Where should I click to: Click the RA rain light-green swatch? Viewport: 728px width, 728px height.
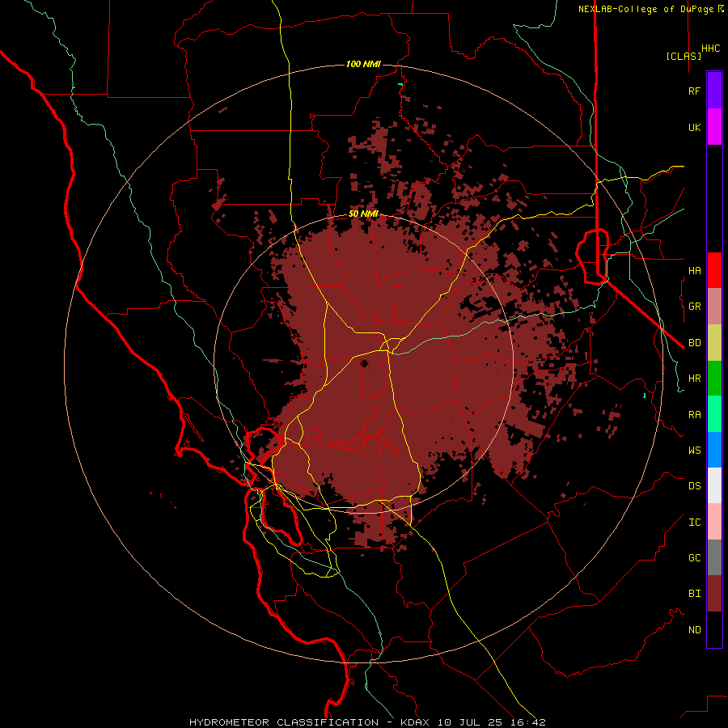pos(714,414)
